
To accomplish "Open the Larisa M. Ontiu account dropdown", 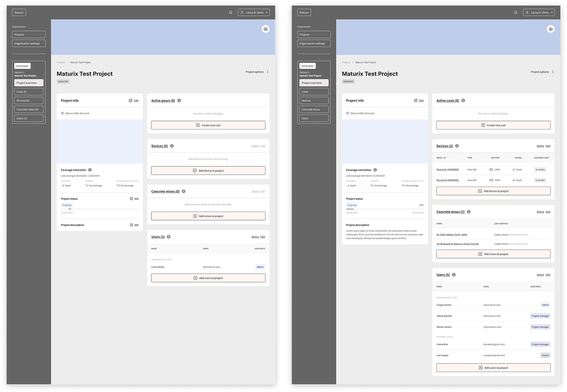I will tap(254, 12).
